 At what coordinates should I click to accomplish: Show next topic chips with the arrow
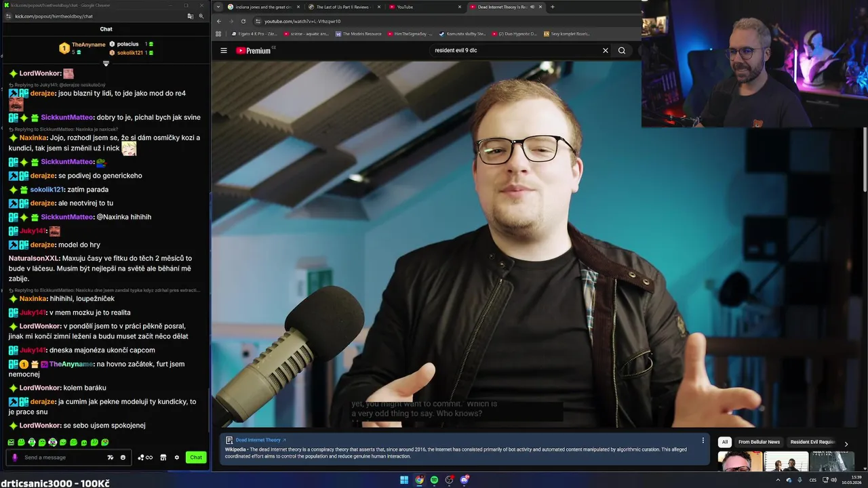point(846,444)
